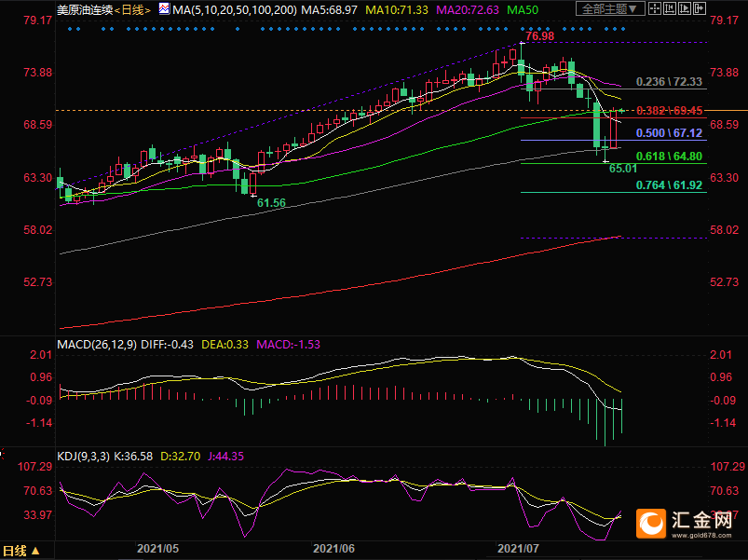Click the MA5:68.97 value
This screenshot has height=560, width=748.
coord(329,9)
